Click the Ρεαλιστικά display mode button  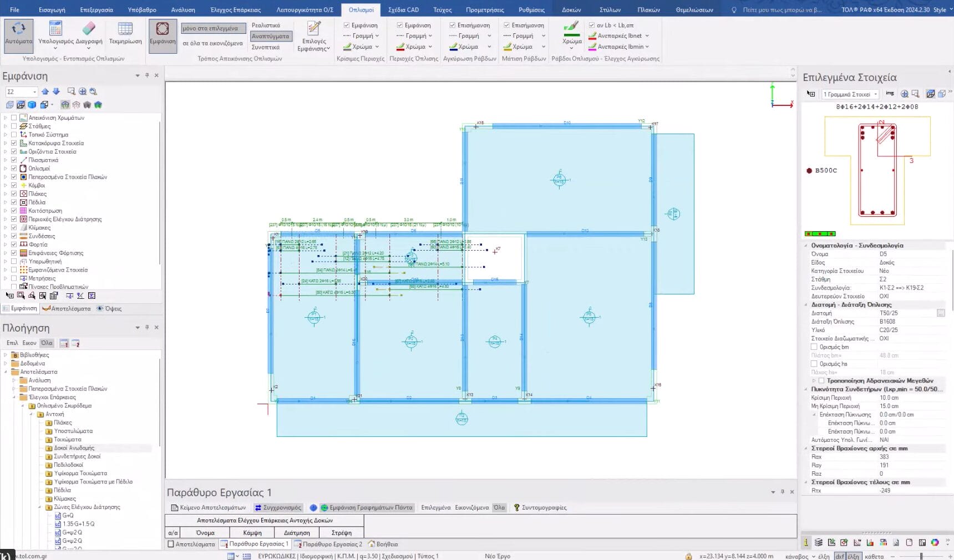[x=266, y=26]
